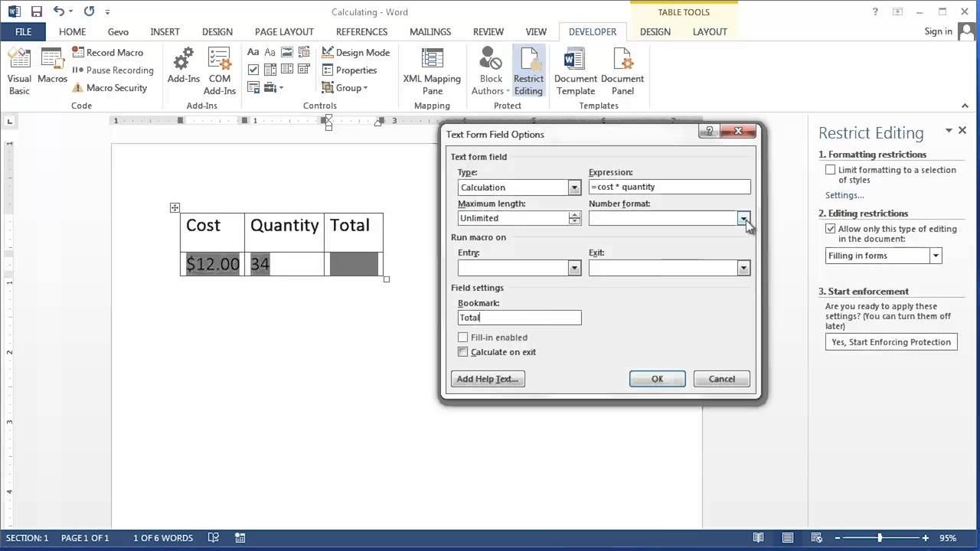Open control Properties

[x=349, y=70]
